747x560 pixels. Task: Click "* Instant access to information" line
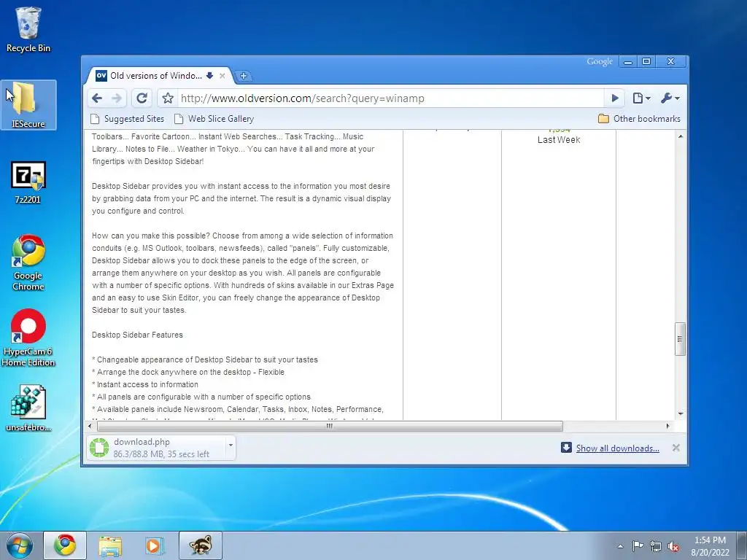coord(145,384)
